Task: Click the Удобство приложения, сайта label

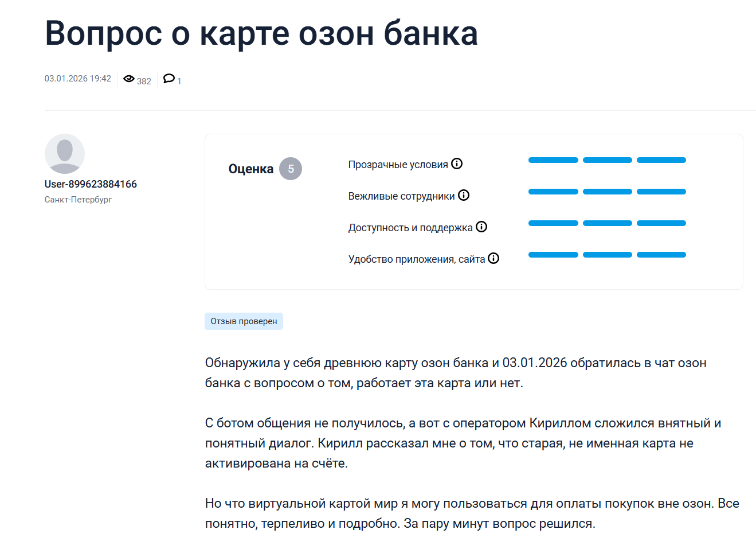Action: pos(417,259)
